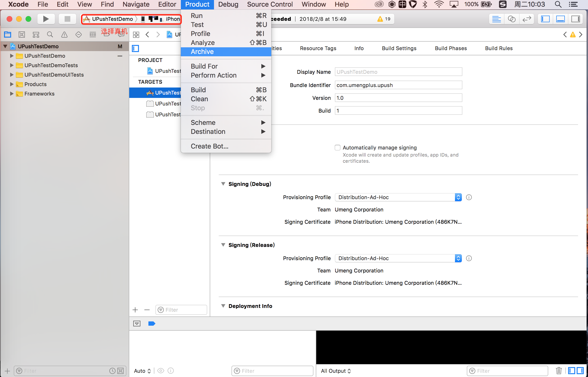Choose Clean from Product menu
The width and height of the screenshot is (588, 377).
coord(226,99)
